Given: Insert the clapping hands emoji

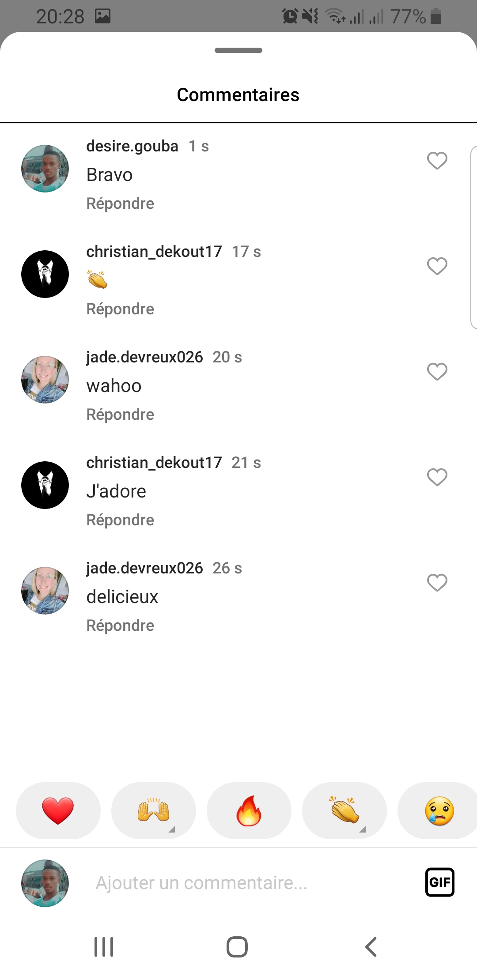Looking at the screenshot, I should tap(344, 810).
